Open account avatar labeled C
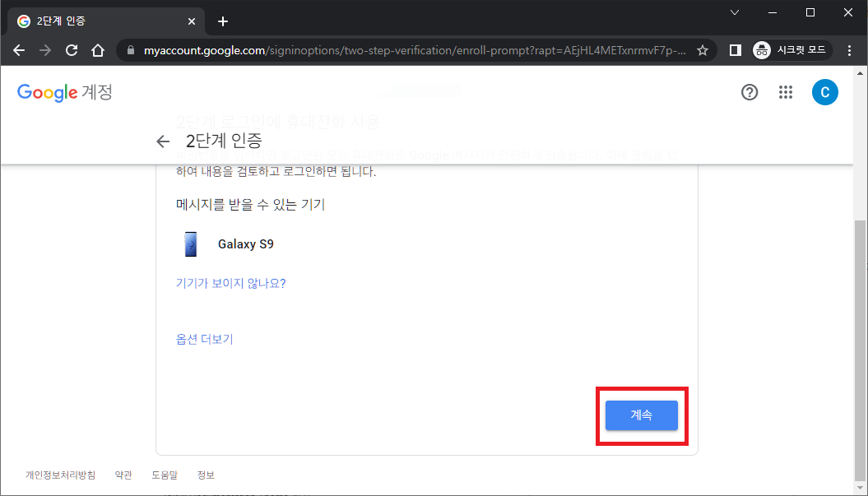This screenshot has height=496, width=868. click(x=825, y=92)
